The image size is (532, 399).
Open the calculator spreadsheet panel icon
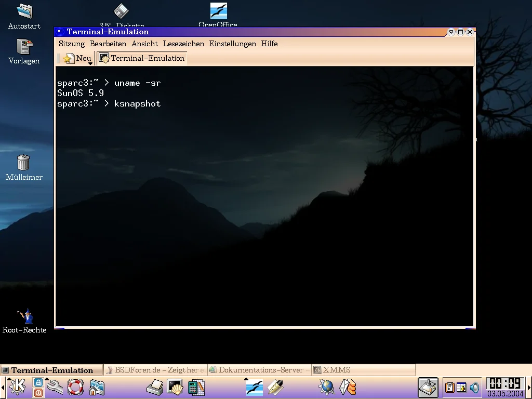196,388
